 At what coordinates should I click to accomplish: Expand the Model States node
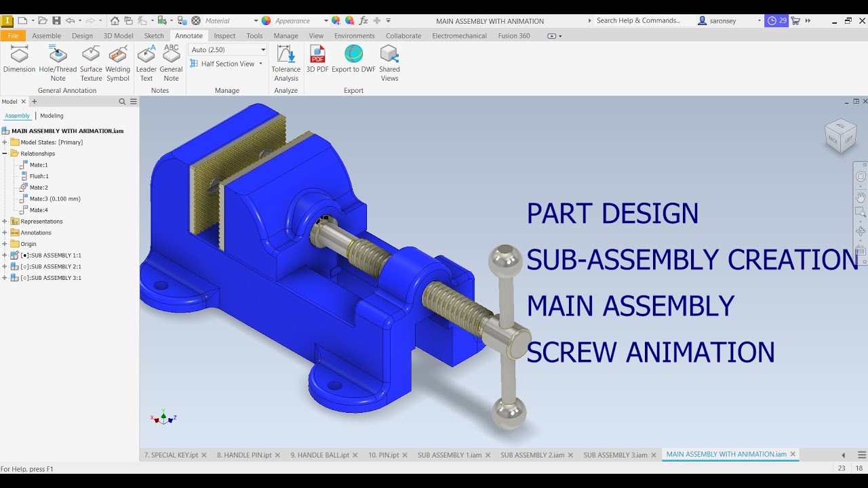click(x=5, y=142)
